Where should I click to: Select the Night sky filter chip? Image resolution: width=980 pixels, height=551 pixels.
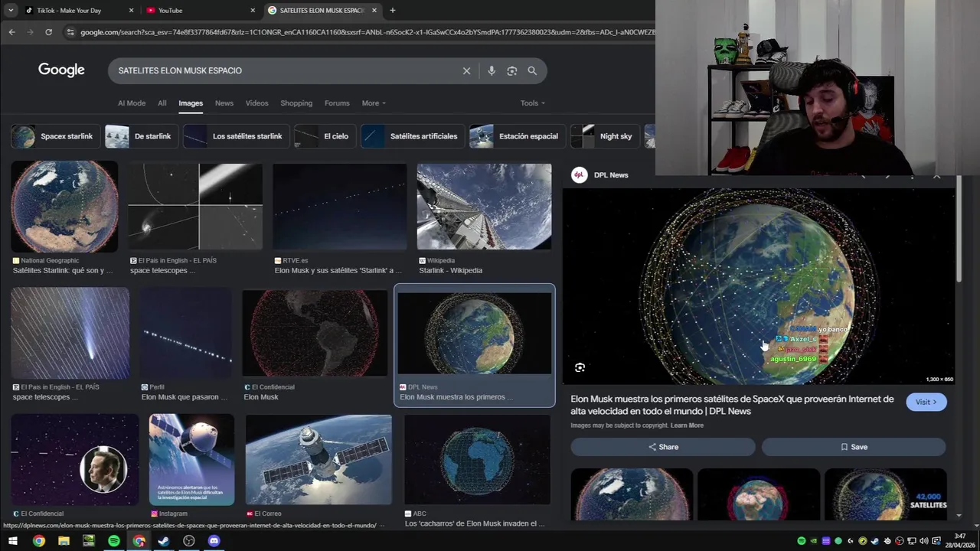coord(605,136)
